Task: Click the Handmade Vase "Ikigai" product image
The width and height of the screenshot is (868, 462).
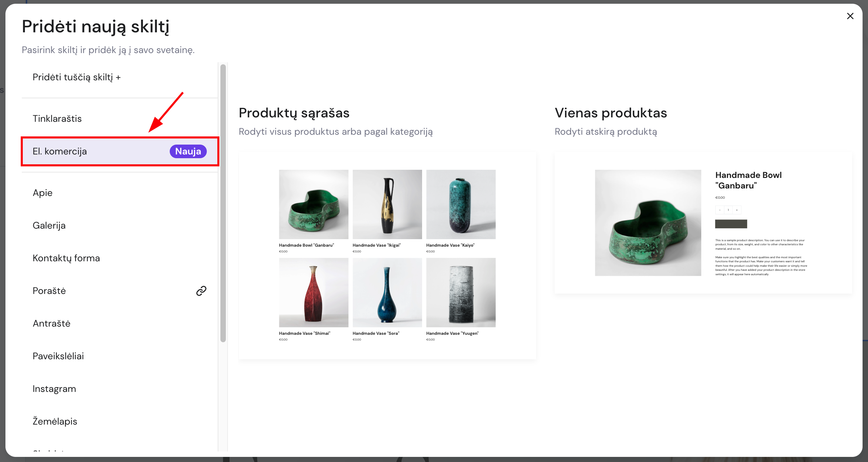Action: click(387, 204)
